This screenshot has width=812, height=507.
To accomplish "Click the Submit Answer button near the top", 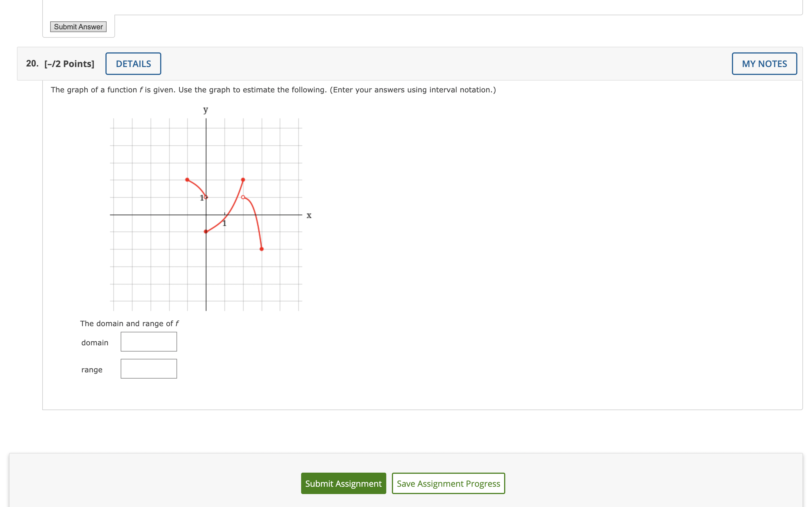I will pos(78,27).
